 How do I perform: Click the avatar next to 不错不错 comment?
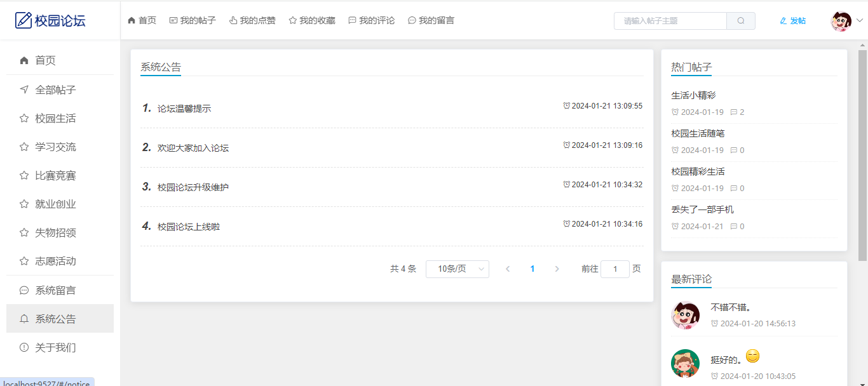(685, 315)
